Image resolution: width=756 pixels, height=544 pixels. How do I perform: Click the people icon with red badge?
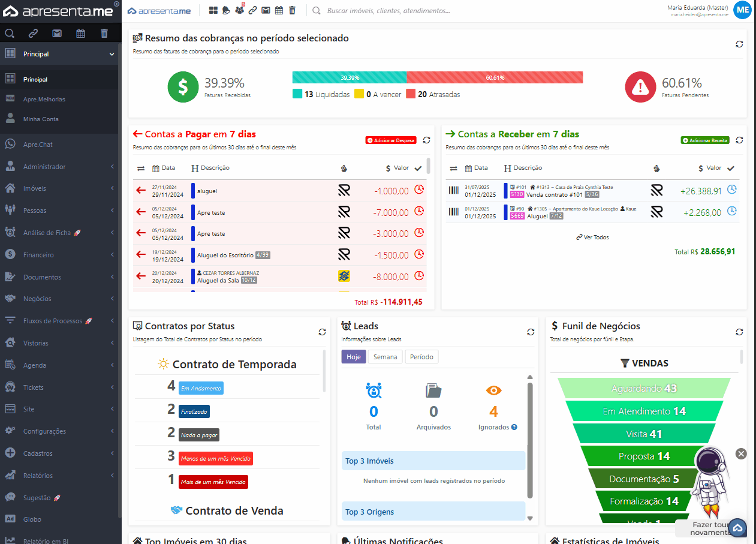click(x=239, y=10)
